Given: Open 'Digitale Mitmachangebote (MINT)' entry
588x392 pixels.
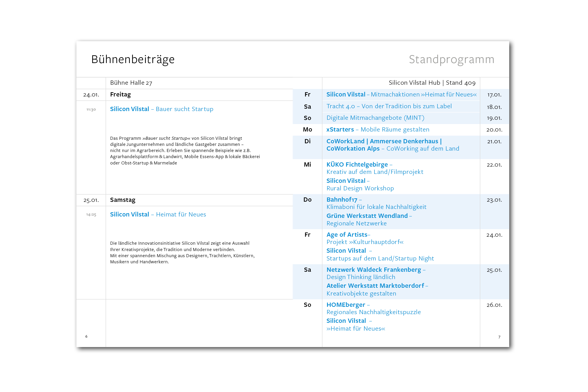Looking at the screenshot, I should click(x=375, y=118).
